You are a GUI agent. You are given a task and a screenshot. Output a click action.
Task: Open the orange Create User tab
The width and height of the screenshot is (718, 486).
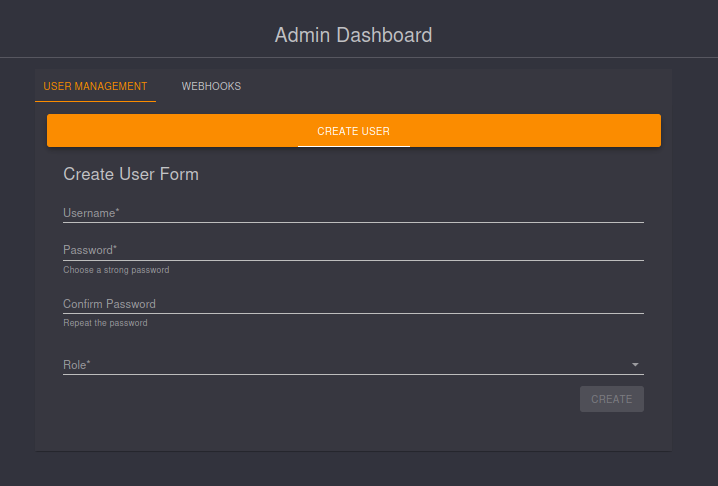[x=353, y=131]
